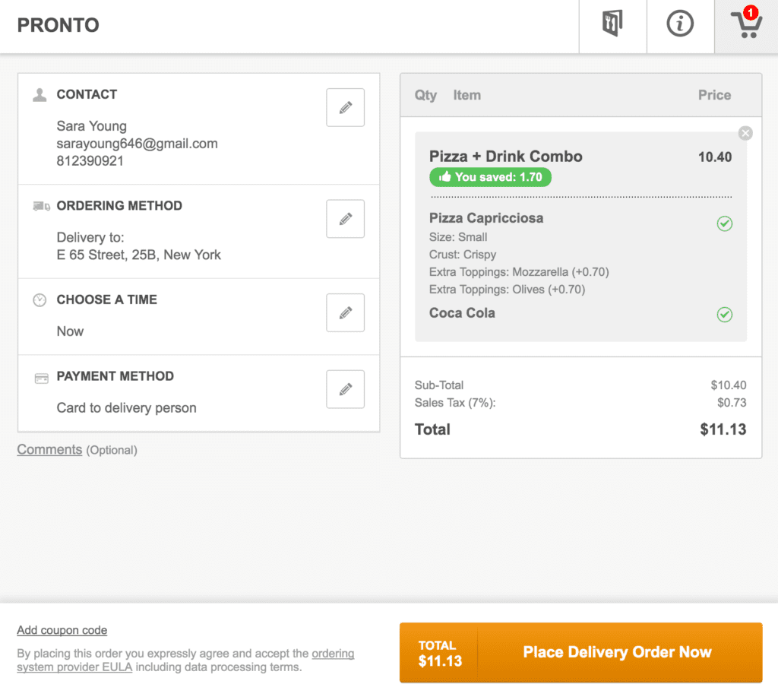Click the name Sara Young
This screenshot has width=778, height=700.
coord(91,126)
